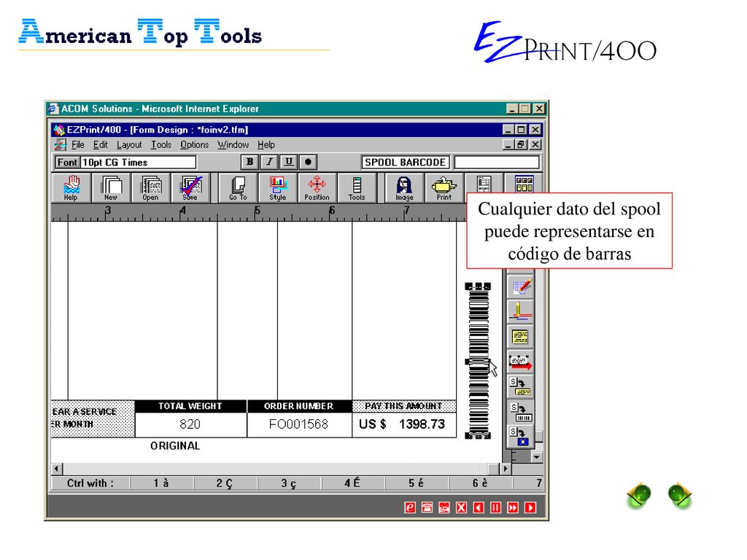Click the red telephone icon

(427, 507)
